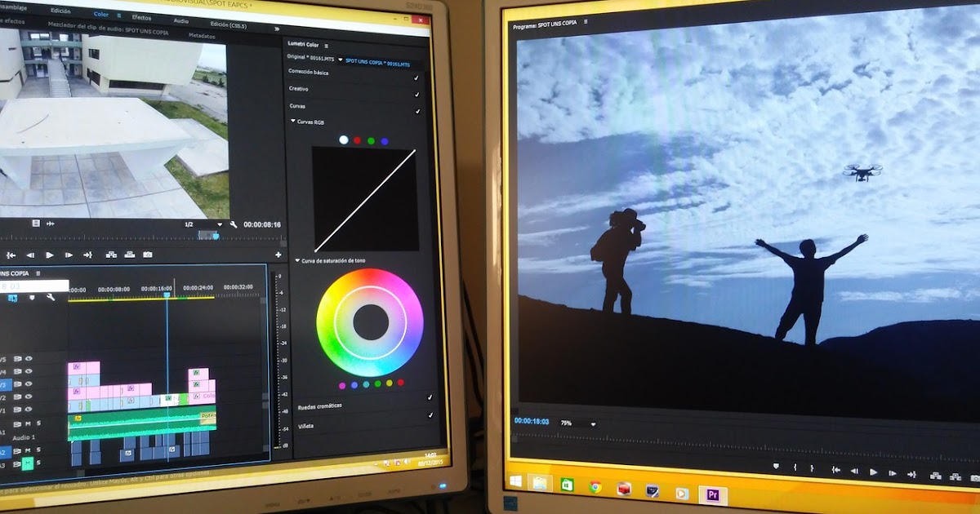Toggle the Creativo section checkbox

(x=416, y=95)
